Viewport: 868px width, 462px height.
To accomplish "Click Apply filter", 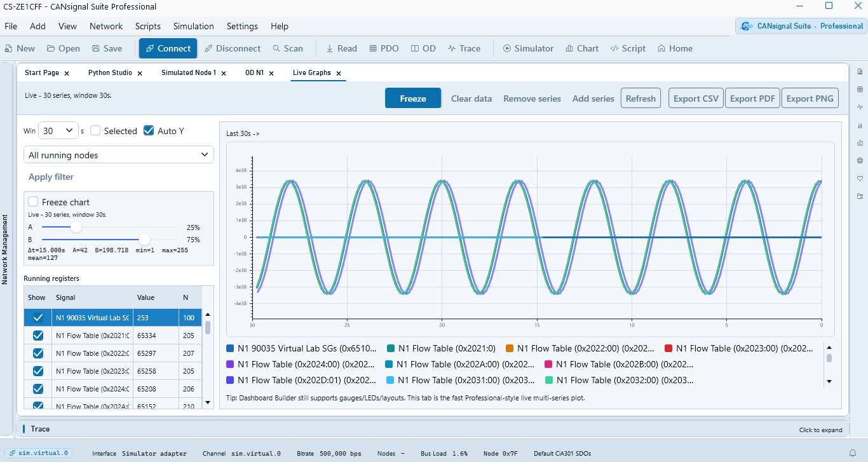I will (x=51, y=177).
